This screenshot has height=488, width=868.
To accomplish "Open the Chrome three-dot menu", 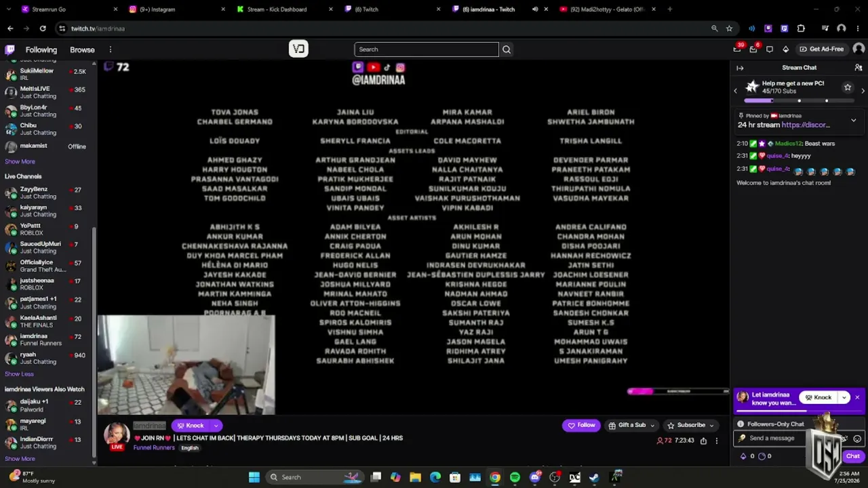I will click(857, 28).
